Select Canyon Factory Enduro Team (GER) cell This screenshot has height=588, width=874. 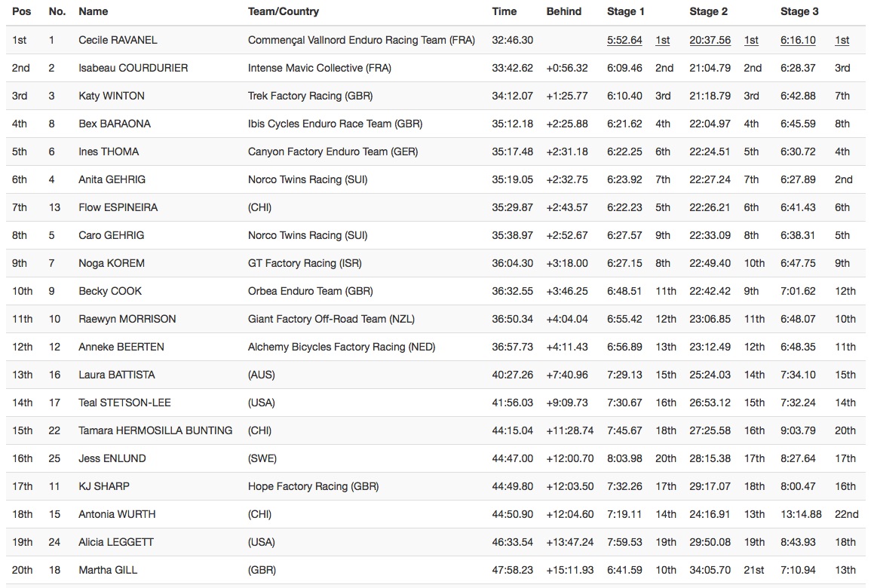[333, 152]
